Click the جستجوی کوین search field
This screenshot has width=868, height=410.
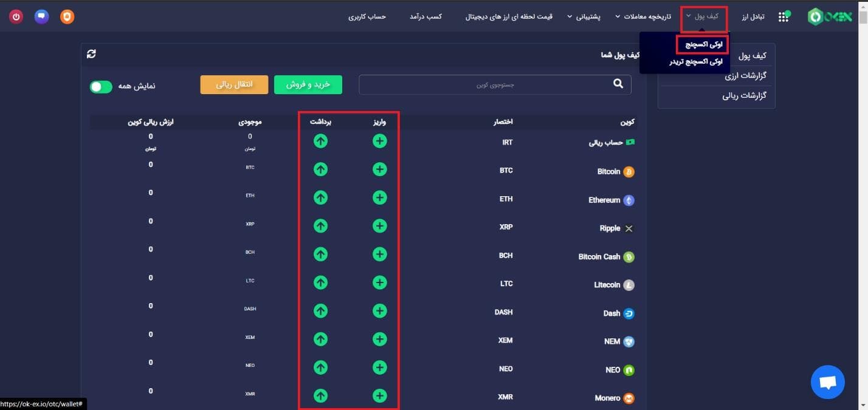tap(495, 84)
